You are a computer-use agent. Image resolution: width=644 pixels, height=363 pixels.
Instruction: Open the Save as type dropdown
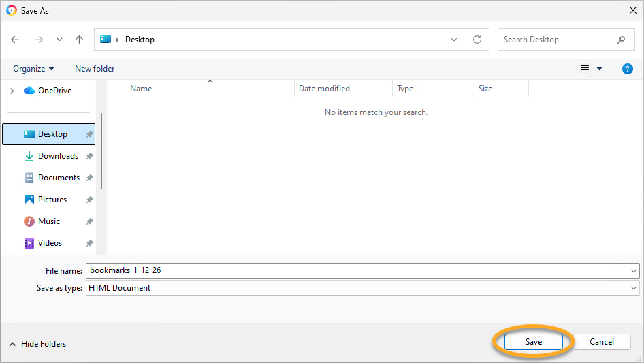click(361, 288)
